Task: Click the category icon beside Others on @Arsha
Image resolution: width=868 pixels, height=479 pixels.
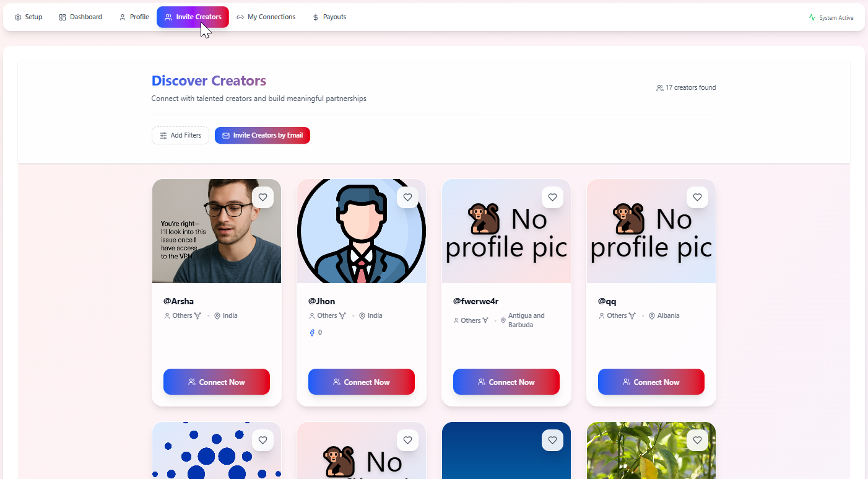Action: pyautogui.click(x=198, y=316)
